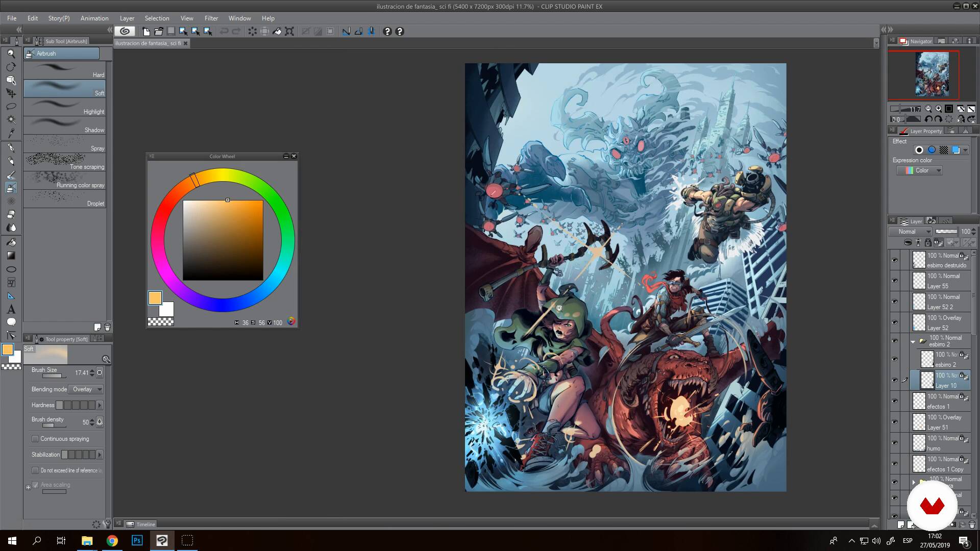Expand Hardness options arrow
Screen dimensions: 980x551
(100, 405)
